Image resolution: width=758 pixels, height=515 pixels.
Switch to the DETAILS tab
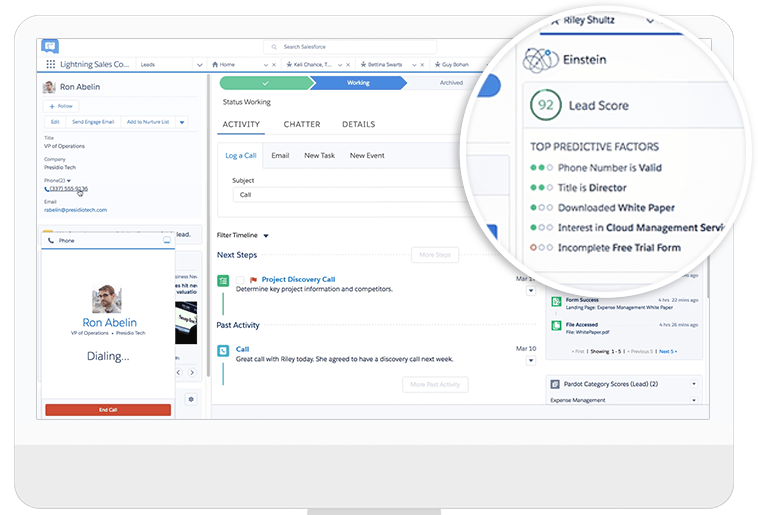[359, 124]
